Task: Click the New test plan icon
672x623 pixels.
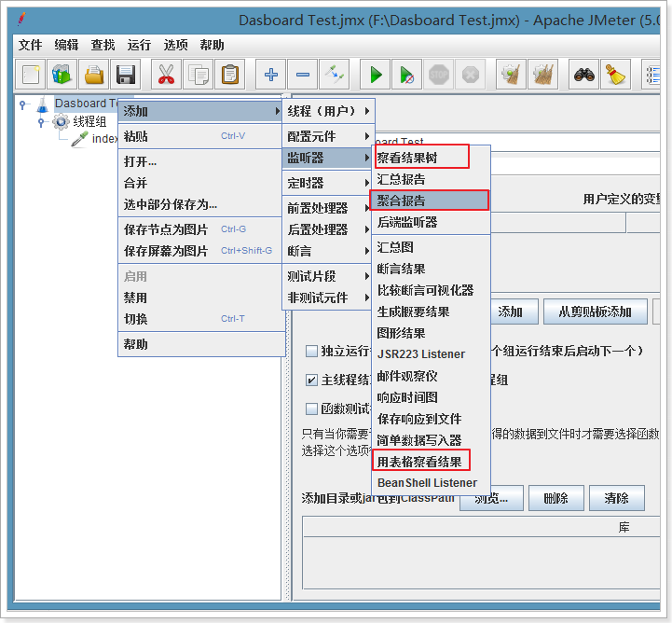Action: coord(32,74)
